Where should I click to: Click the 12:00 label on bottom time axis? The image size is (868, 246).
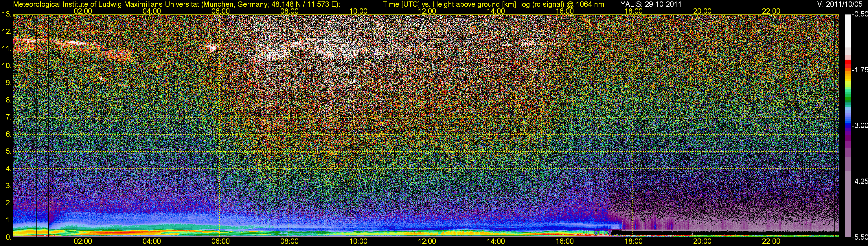(x=427, y=241)
